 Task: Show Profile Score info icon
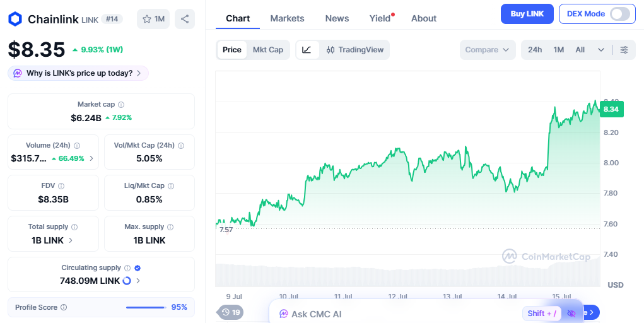(64, 307)
